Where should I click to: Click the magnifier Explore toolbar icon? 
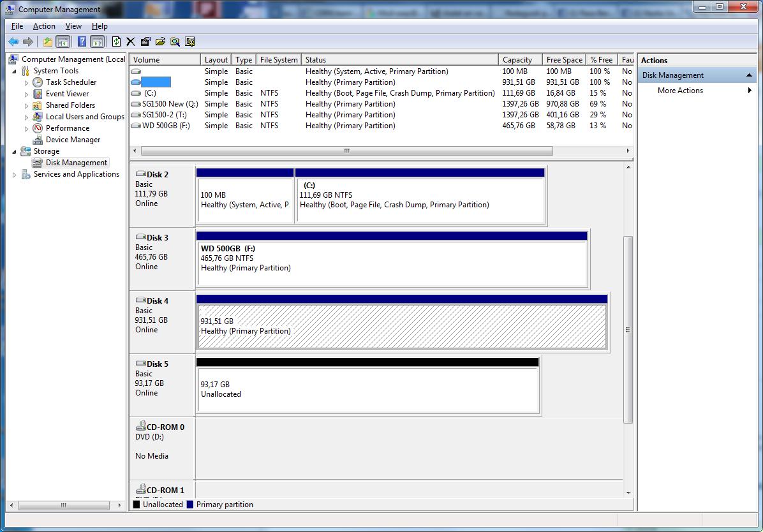tap(175, 42)
